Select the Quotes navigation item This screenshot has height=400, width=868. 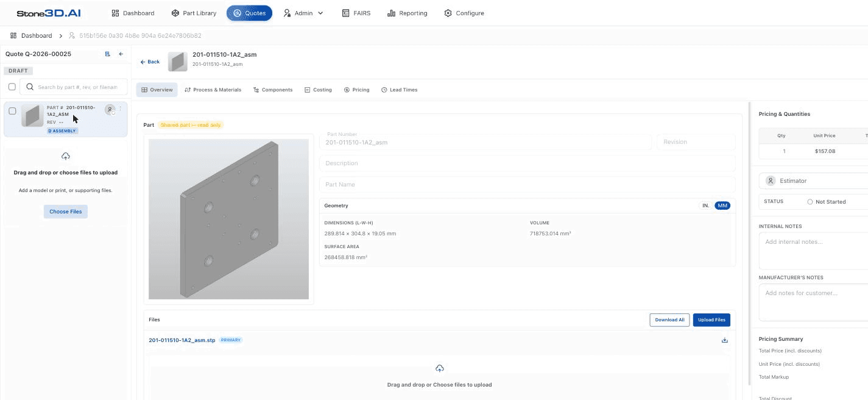tap(249, 13)
